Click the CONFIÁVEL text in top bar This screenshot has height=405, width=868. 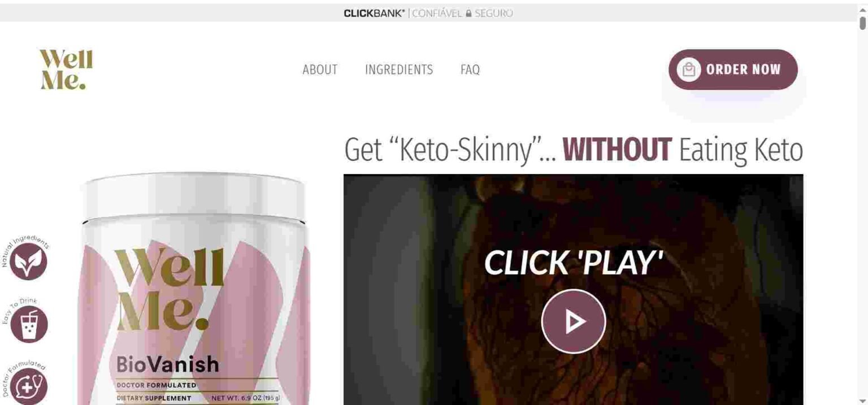tap(437, 13)
